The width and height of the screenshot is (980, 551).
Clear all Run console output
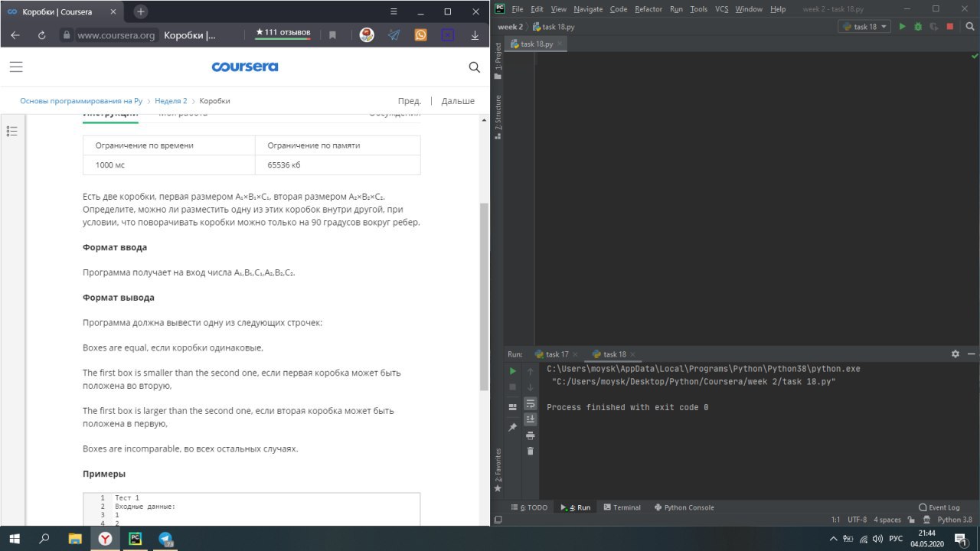coord(531,452)
